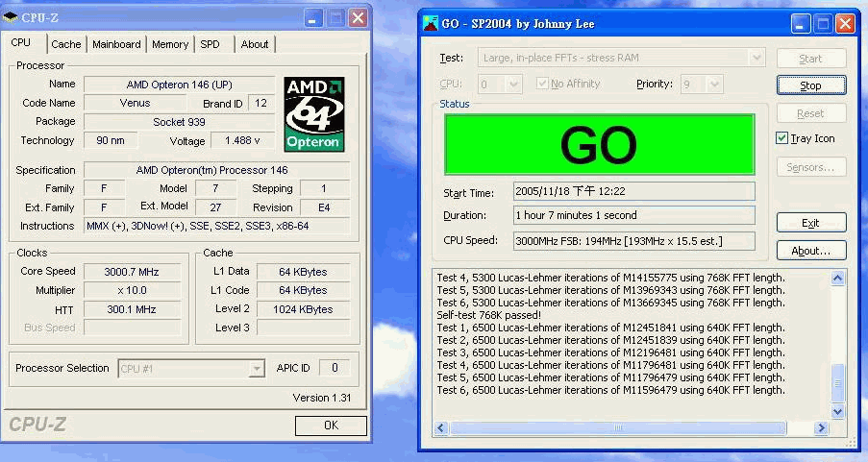Click the CPU Speed field in SP2004
Viewport: 868px width, 462px height.
633,241
